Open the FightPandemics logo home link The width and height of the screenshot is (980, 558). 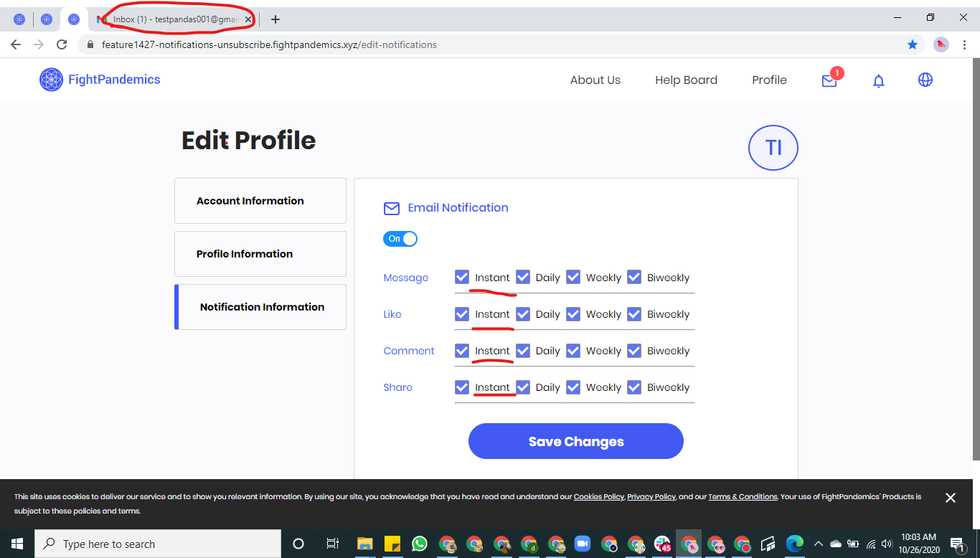pos(100,80)
